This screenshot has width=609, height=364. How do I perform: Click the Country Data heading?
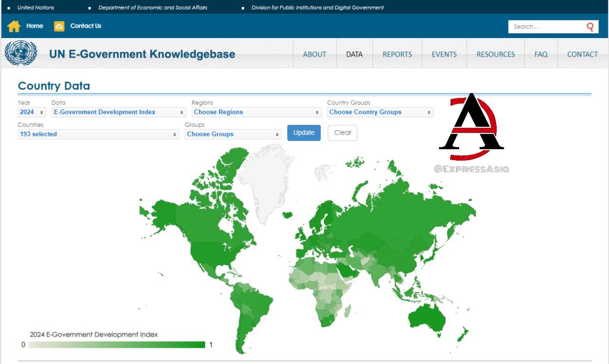(x=54, y=86)
